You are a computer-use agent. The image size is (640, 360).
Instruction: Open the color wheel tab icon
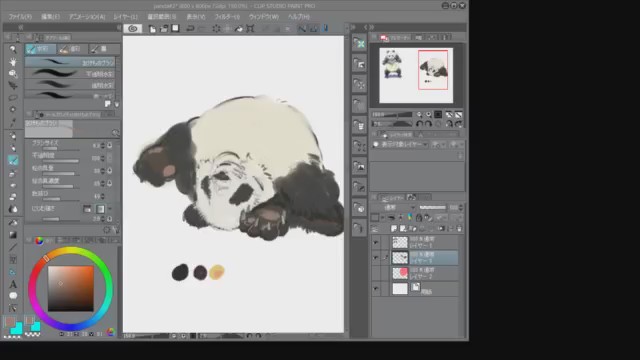(39, 240)
